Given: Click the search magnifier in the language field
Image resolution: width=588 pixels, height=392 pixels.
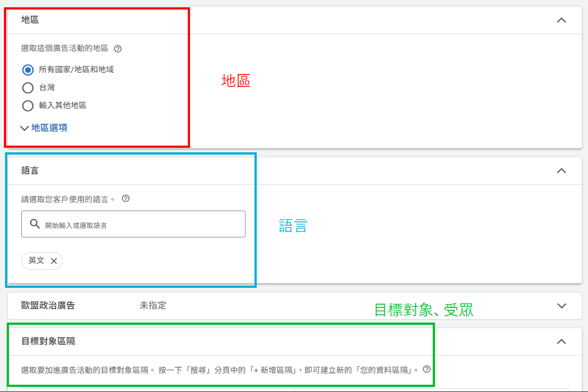Looking at the screenshot, I should (x=34, y=223).
